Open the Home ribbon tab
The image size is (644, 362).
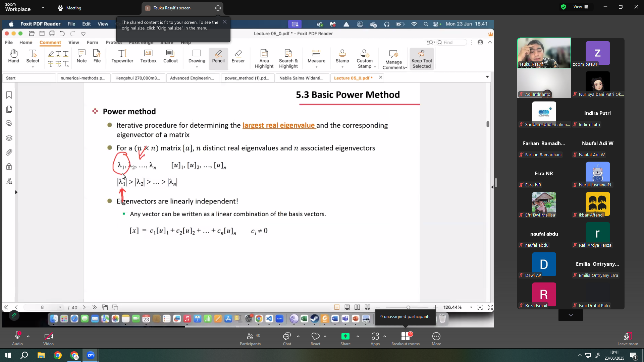tap(26, 43)
